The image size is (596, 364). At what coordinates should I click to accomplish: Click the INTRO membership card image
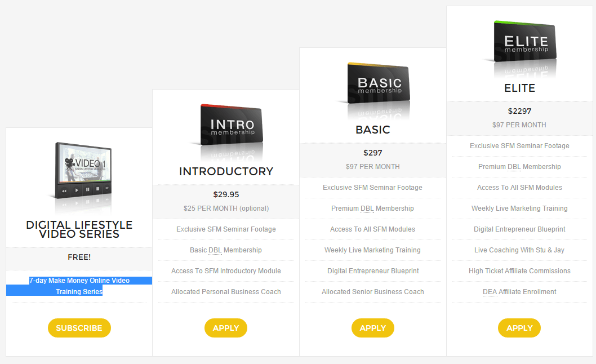click(x=232, y=125)
